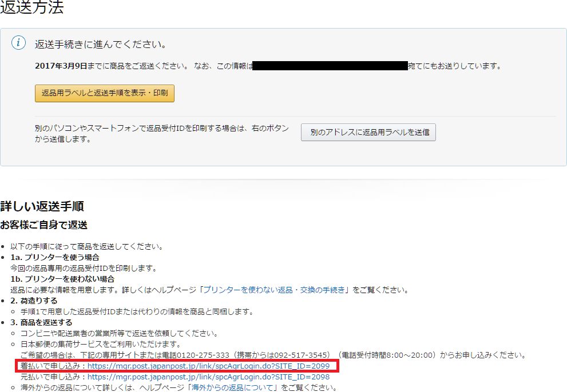Click the 返送手続きに進んでください。 notice title
Viewport: 567px width, 392px height.
(x=101, y=45)
